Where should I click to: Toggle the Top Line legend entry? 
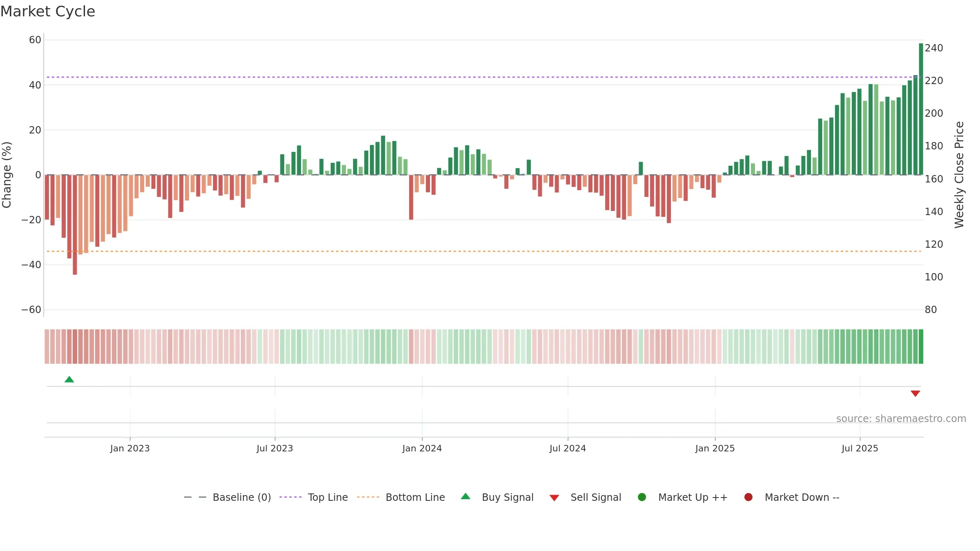pyautogui.click(x=314, y=498)
